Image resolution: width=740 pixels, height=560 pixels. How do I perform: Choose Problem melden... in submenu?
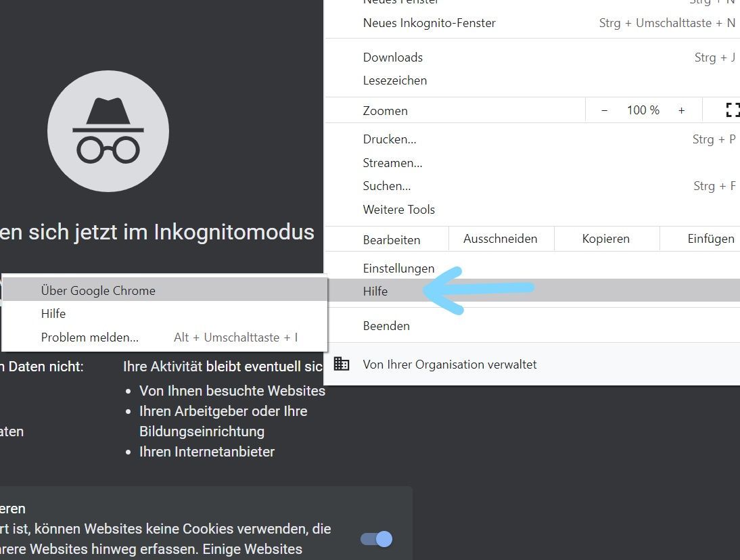[x=164, y=337]
